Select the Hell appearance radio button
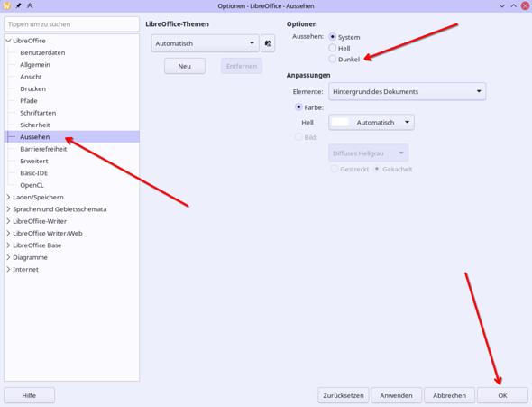The height and width of the screenshot is (407, 532). 332,48
